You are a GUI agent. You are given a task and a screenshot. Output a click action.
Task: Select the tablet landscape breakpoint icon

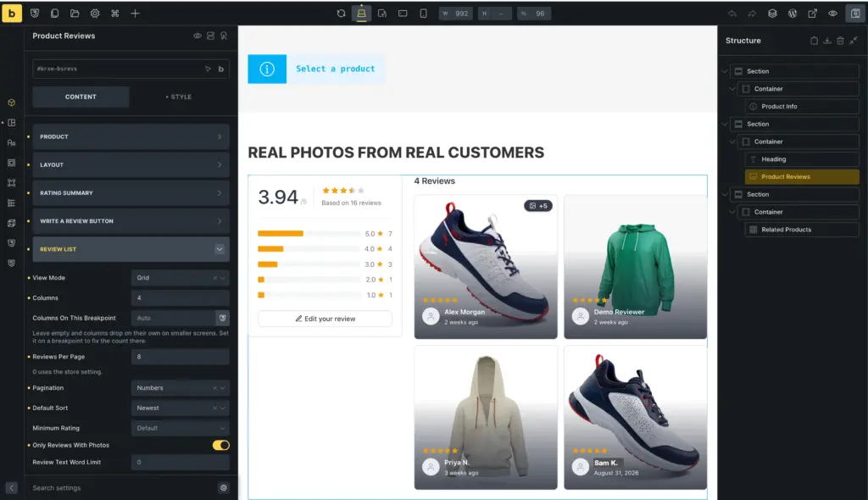click(x=403, y=14)
